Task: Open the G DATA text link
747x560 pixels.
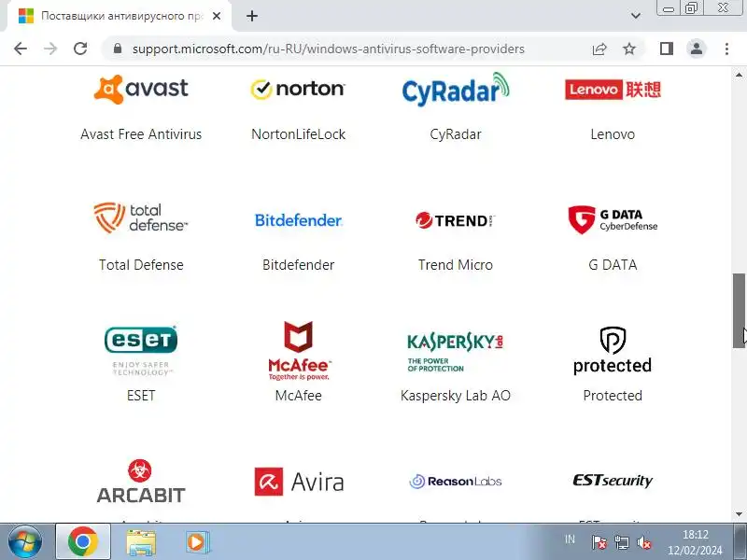Action: tap(613, 265)
